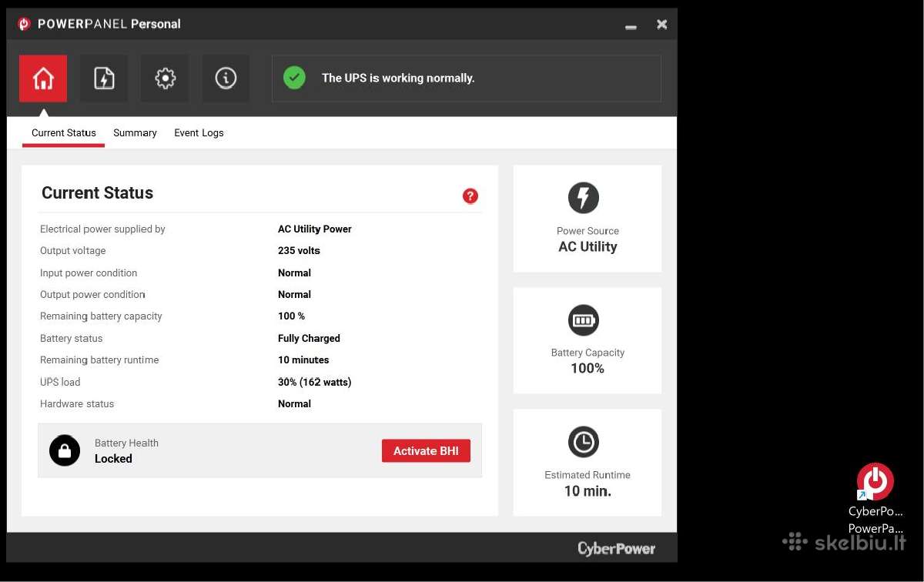
Task: Open the Settings gear icon
Action: click(x=165, y=79)
